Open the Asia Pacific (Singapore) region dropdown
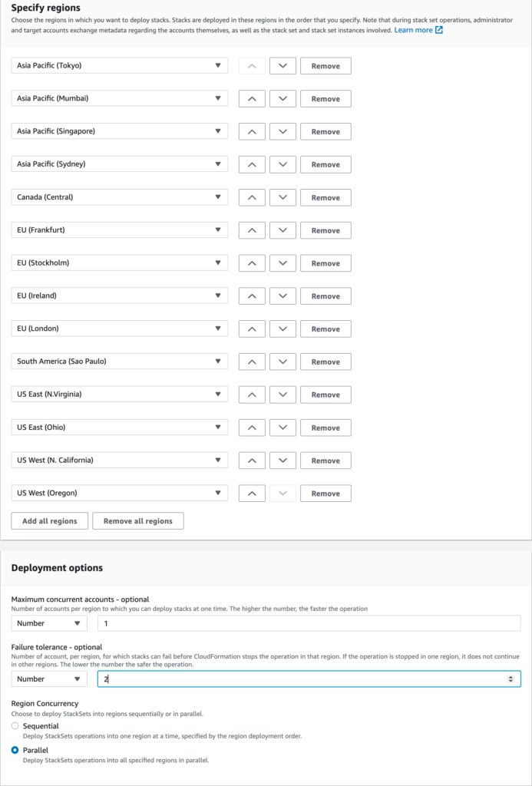The height and width of the screenshot is (786, 532). tap(120, 131)
